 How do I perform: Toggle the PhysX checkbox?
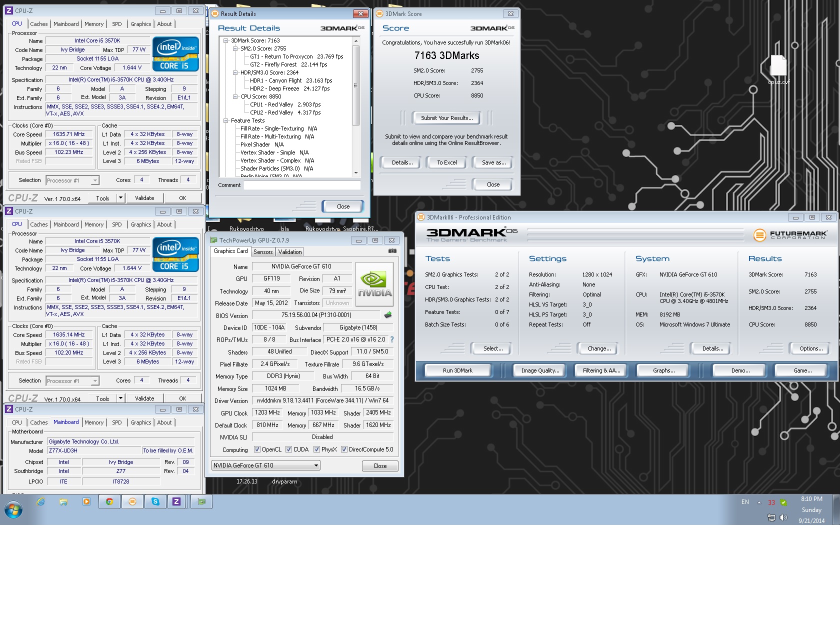coord(316,449)
